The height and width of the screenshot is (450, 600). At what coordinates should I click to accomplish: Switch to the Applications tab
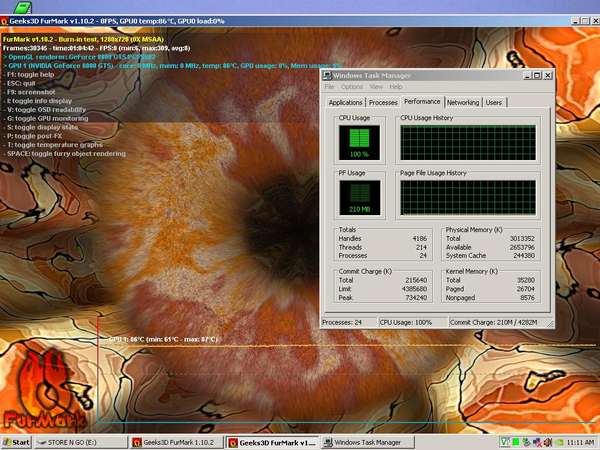[346, 103]
